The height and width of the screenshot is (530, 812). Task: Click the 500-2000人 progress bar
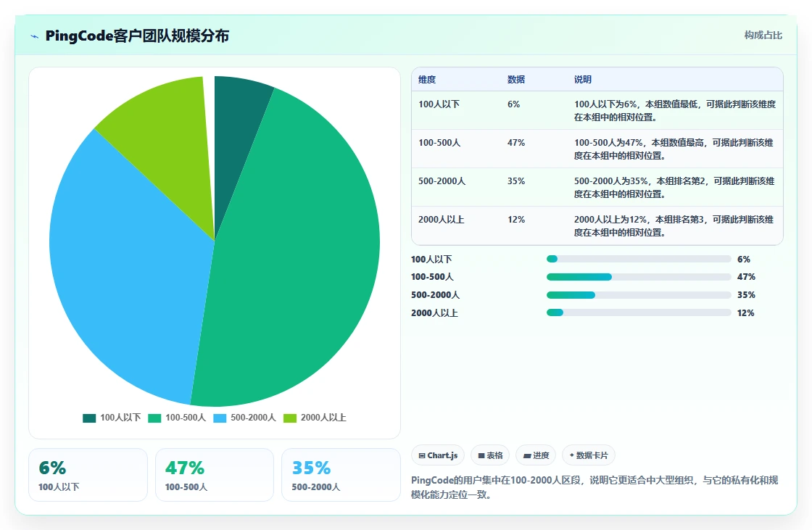pyautogui.click(x=639, y=295)
